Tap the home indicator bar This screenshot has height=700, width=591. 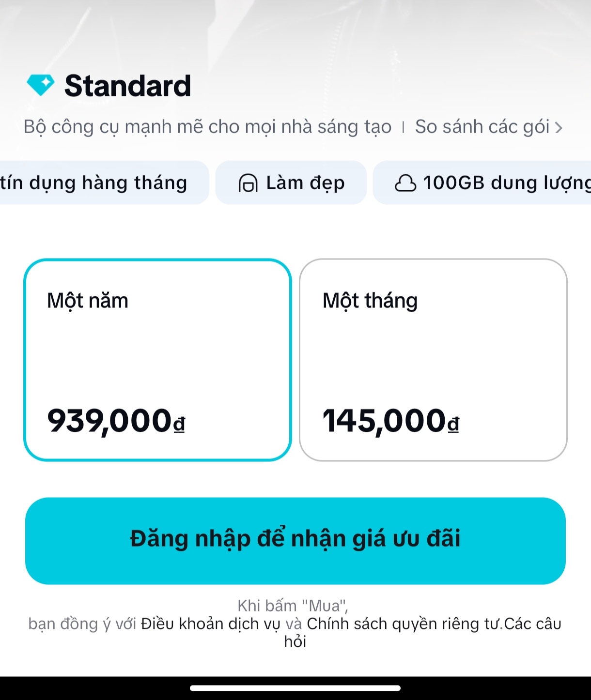point(295,688)
